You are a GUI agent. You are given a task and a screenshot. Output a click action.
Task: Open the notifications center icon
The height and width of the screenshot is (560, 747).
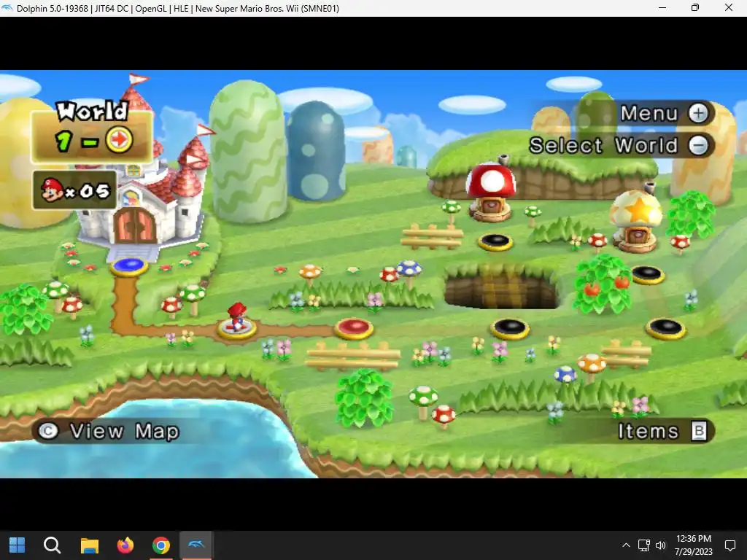pos(729,545)
